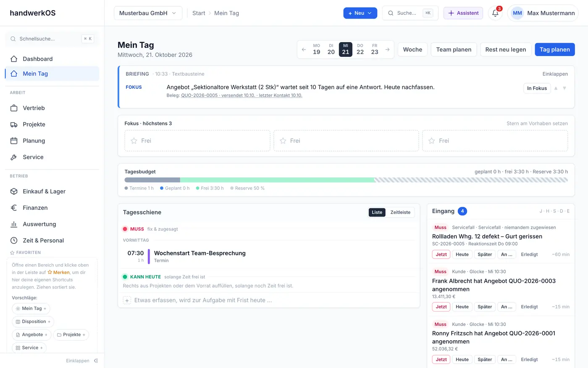Go to previous week arrow
This screenshot has width=588, height=368.
[304, 50]
